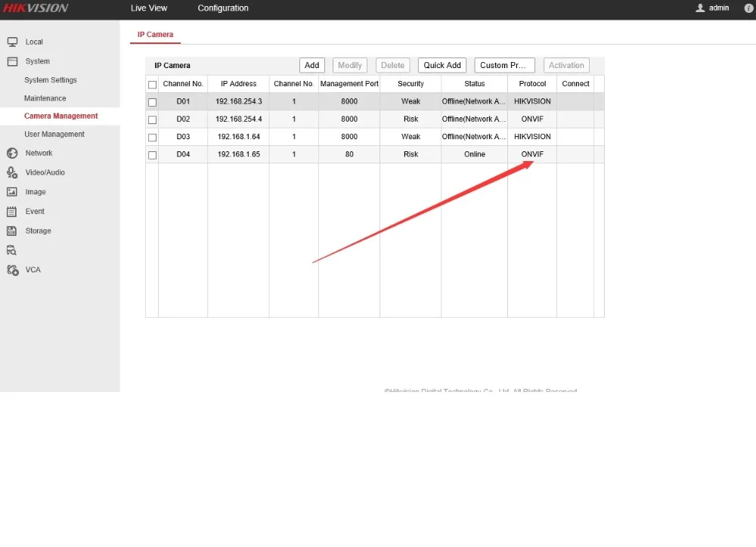Screen dimensions: 756x547
Task: Switch to the Live View tab
Action: point(149,8)
